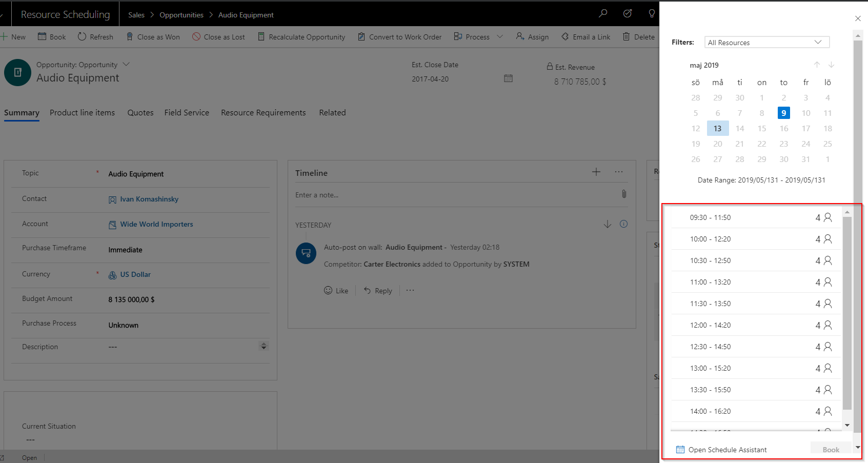
Task: Expand the All Resources filter dropdown
Action: tap(766, 42)
